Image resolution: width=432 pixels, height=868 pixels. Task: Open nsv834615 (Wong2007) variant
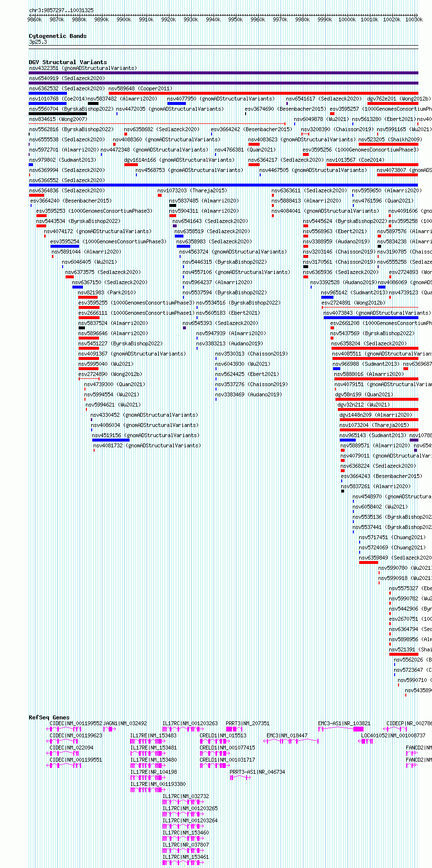pos(58,119)
